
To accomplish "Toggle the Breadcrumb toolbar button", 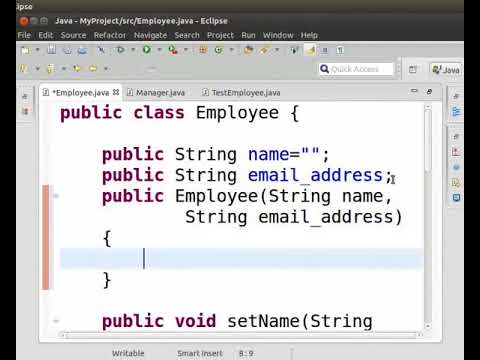I will 294,50.
